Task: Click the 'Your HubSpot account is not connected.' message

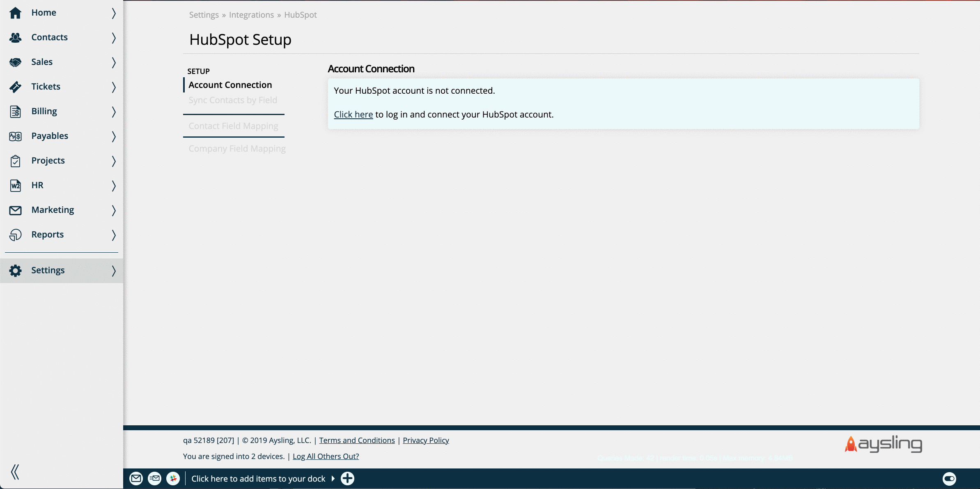Action: tap(414, 91)
